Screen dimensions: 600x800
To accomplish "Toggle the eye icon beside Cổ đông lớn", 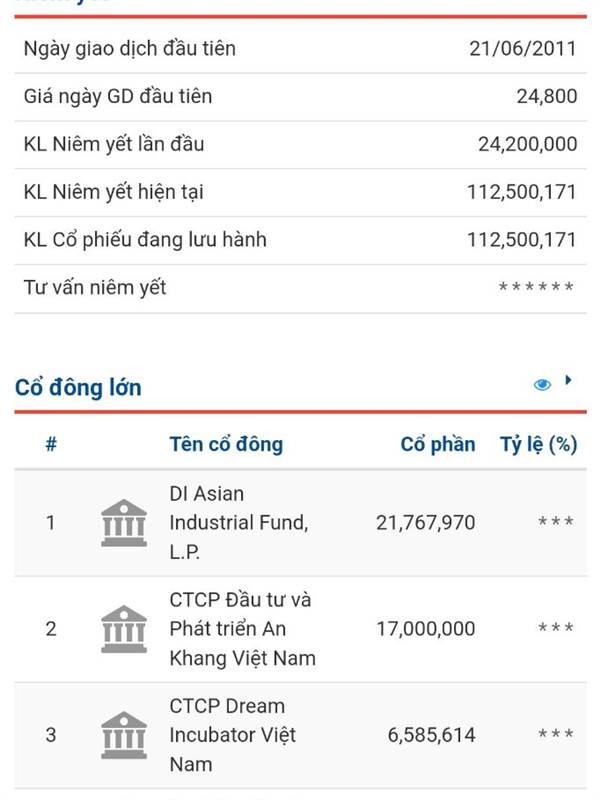I will pyautogui.click(x=542, y=385).
